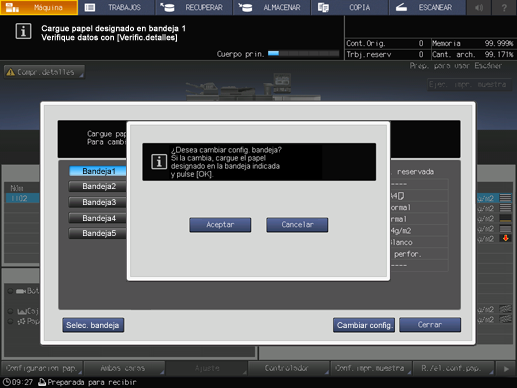The image size is (517, 388).
Task: Click Compr. detalles warning button
Action: 44,72
